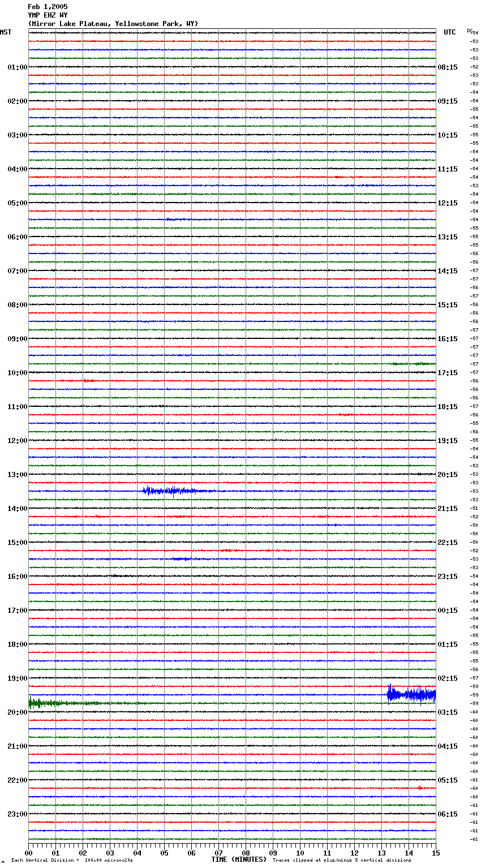Click the 05:15 UTC time label
The width and height of the screenshot is (481, 868).
pyautogui.click(x=448, y=780)
